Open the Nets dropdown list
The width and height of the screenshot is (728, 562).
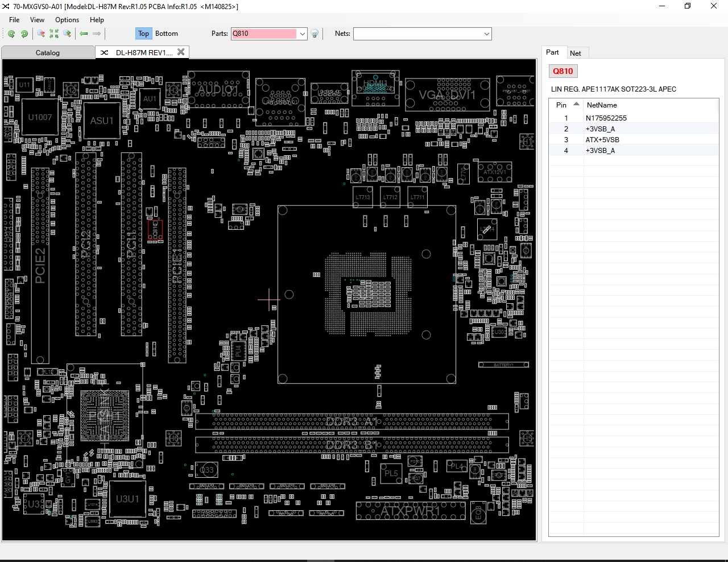pyautogui.click(x=486, y=34)
